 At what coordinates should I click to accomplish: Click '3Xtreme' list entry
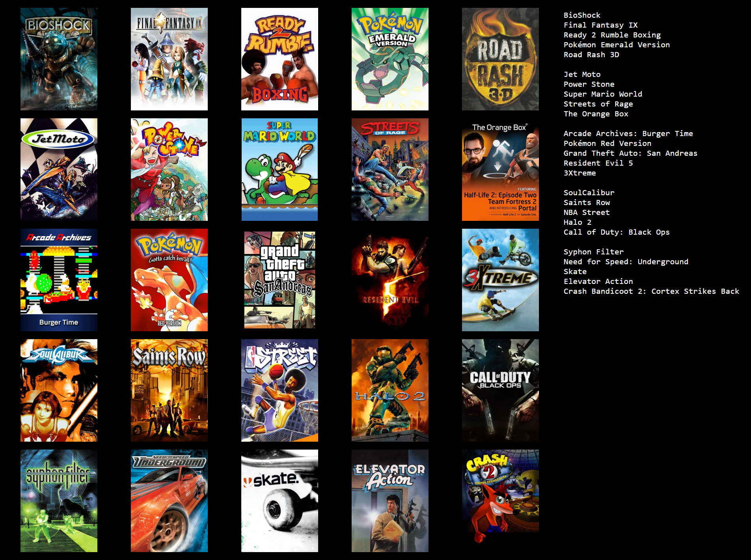tap(580, 173)
